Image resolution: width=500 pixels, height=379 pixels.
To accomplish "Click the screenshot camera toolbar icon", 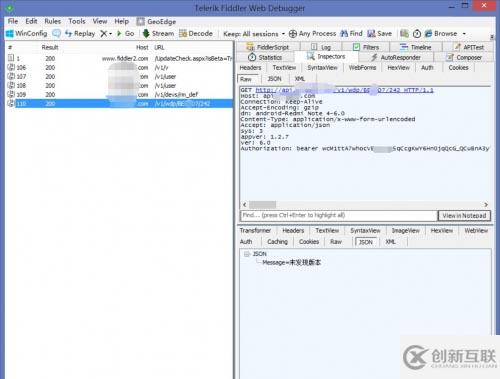I will pos(404,33).
